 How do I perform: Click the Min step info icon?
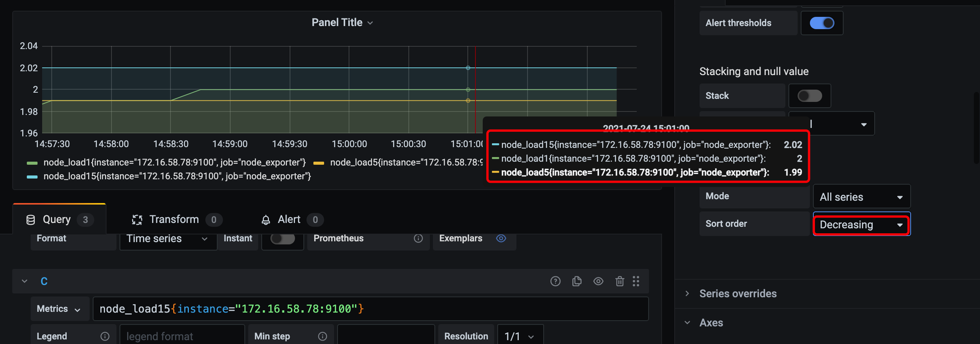pyautogui.click(x=323, y=336)
